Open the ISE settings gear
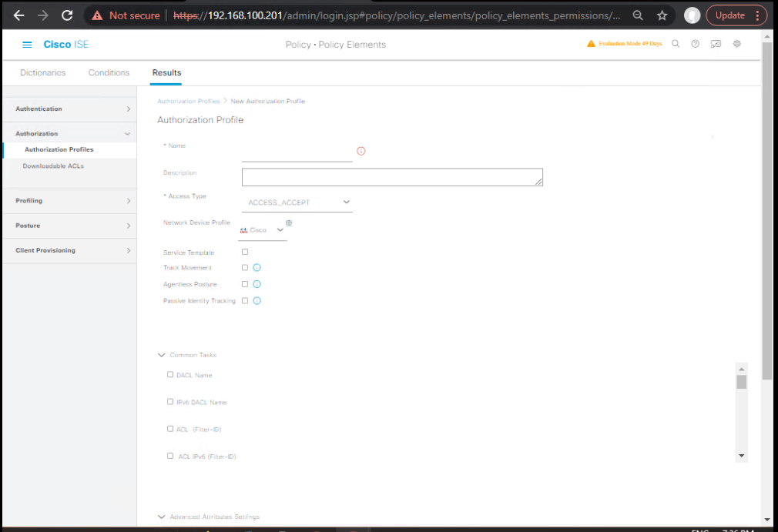778x532 pixels. click(x=737, y=44)
